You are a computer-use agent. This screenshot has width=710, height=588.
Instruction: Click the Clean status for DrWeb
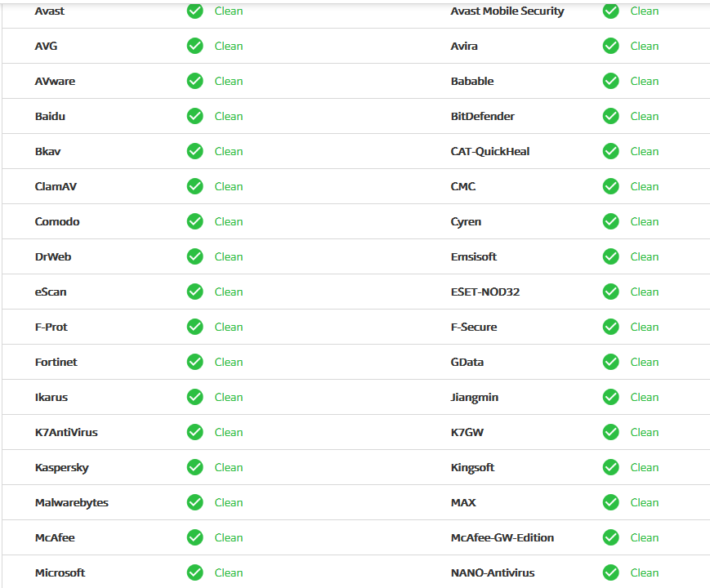(228, 256)
